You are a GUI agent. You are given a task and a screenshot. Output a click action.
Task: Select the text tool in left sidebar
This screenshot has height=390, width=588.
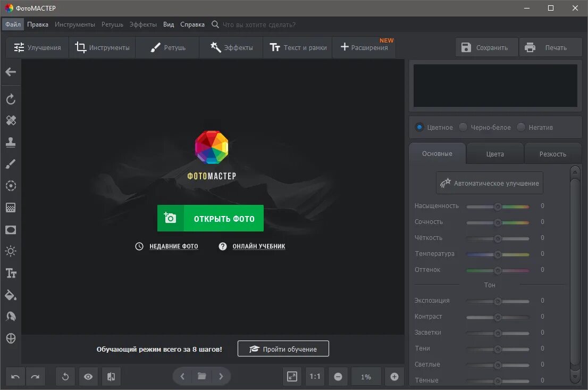click(11, 273)
